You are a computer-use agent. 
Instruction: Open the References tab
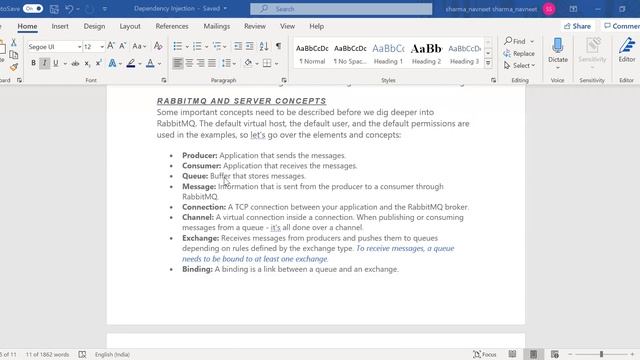click(172, 26)
